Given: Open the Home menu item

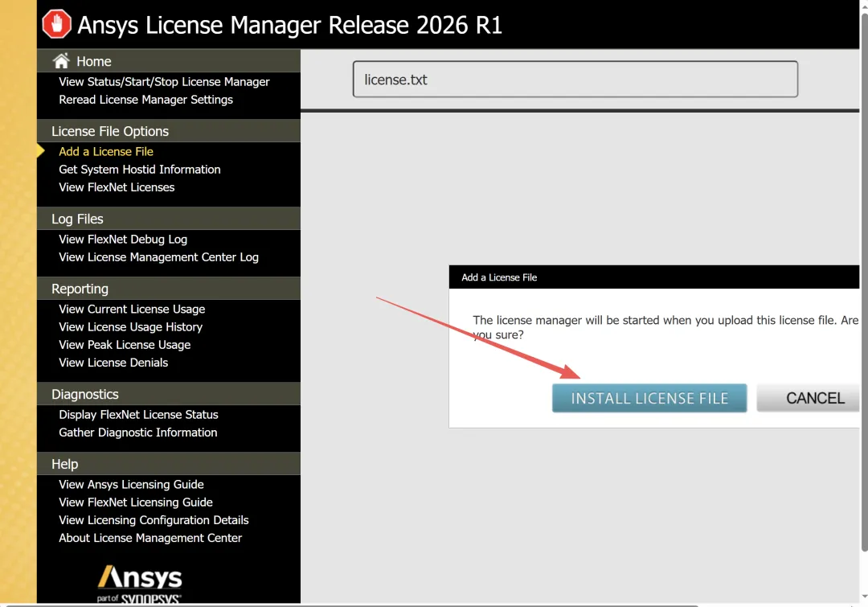Looking at the screenshot, I should coord(93,61).
